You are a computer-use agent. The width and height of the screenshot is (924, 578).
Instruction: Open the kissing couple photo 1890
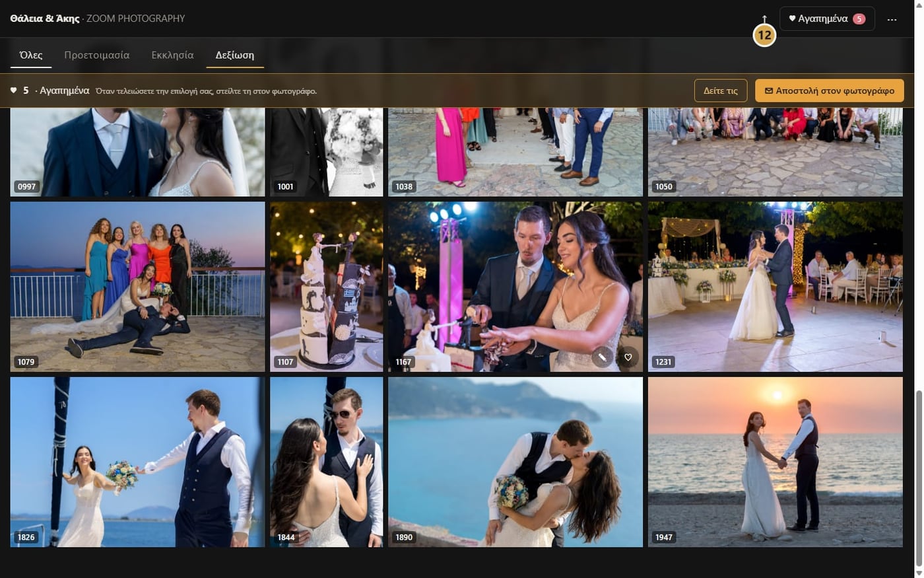coord(515,462)
